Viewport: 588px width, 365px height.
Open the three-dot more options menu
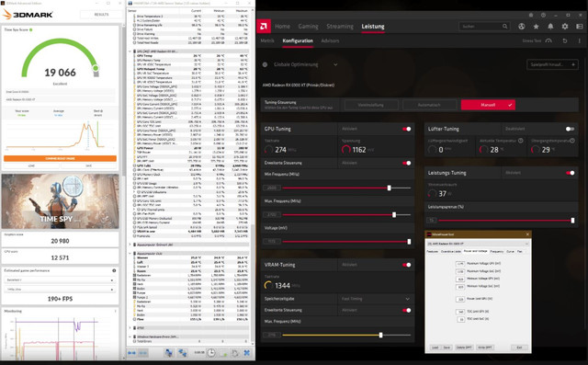(580, 40)
